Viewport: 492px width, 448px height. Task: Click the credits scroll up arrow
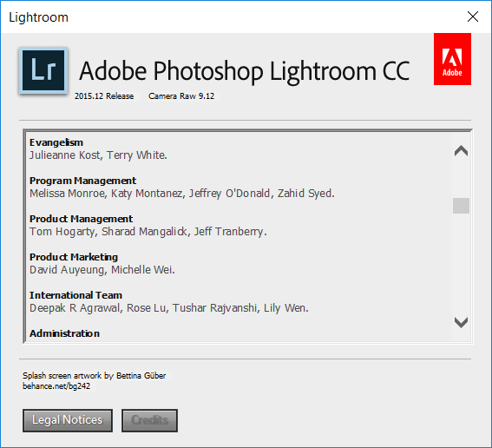[461, 151]
